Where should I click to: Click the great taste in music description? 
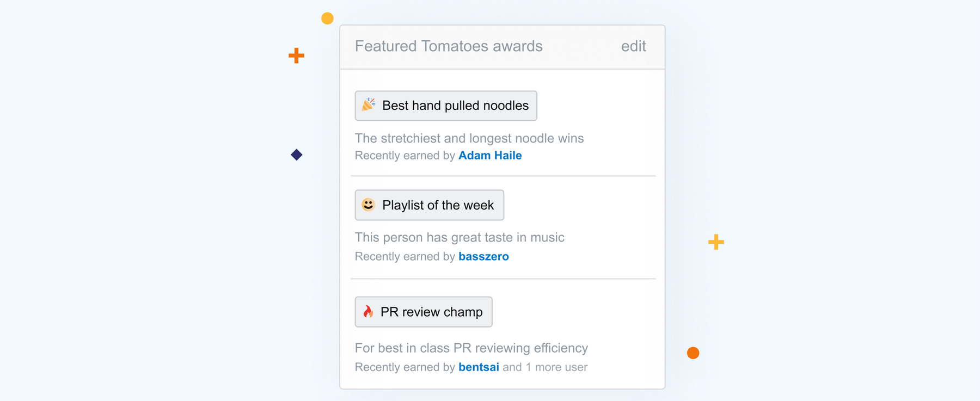pyautogui.click(x=460, y=237)
